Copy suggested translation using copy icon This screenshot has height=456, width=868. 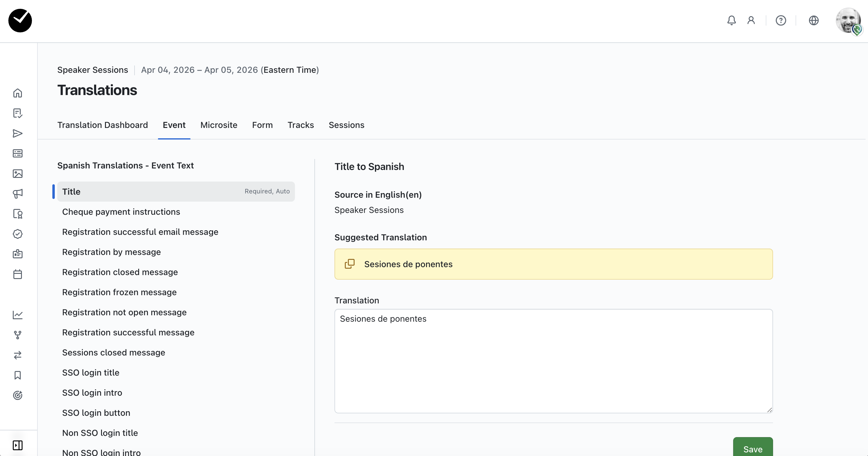tap(349, 264)
